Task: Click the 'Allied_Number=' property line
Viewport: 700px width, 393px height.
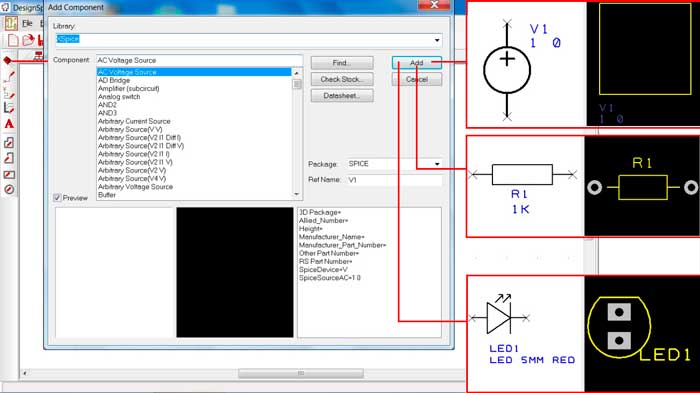Action: (323, 221)
